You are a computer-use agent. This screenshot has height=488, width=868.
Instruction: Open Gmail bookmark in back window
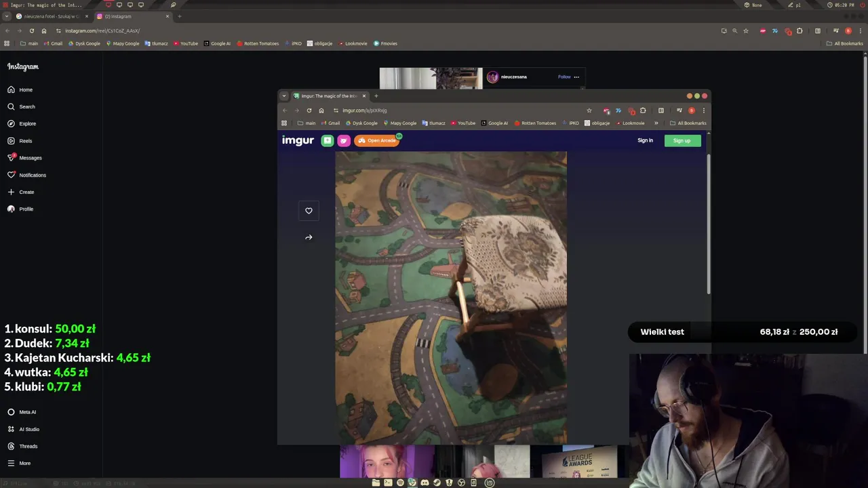(x=53, y=43)
